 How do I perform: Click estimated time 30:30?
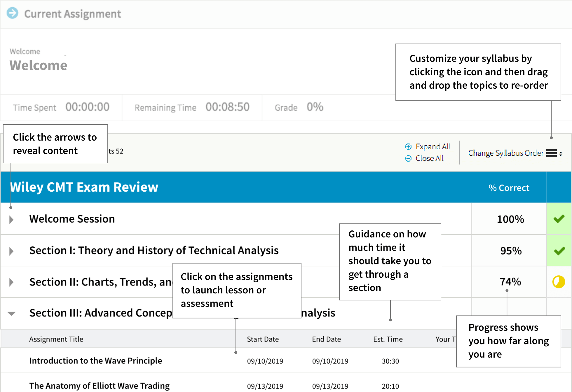tap(390, 361)
